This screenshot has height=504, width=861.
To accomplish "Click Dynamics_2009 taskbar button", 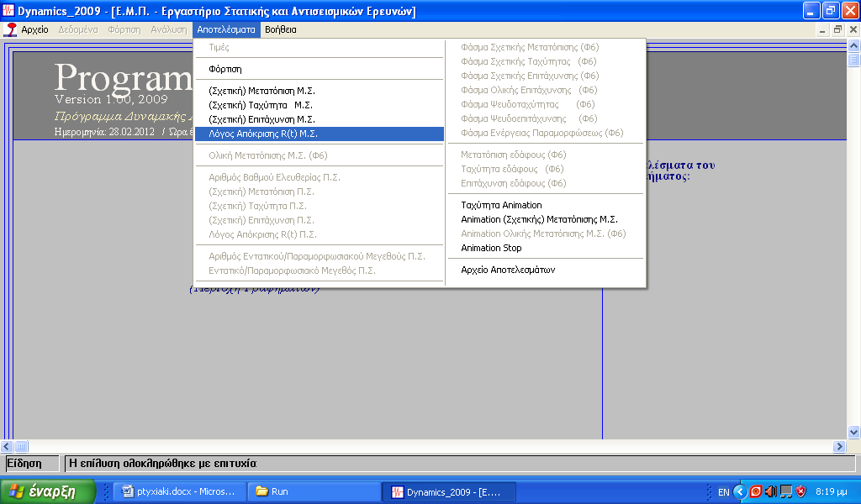I will tap(450, 491).
